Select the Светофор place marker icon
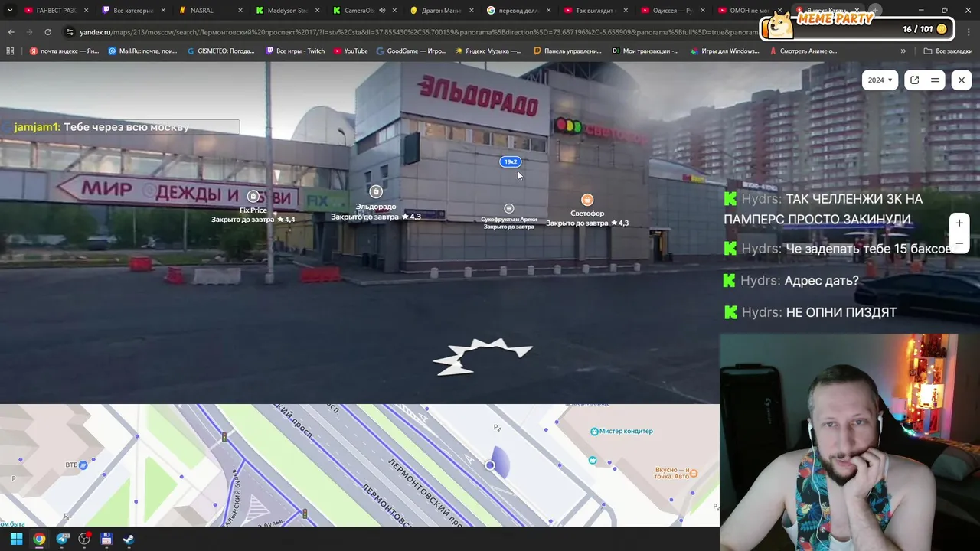Image resolution: width=980 pixels, height=551 pixels. pyautogui.click(x=587, y=200)
